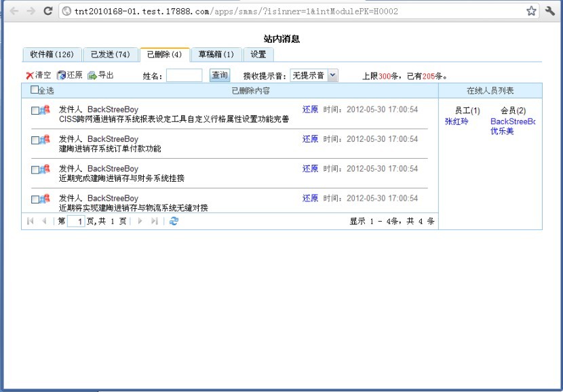The height and width of the screenshot is (392, 563).
Task: Check the first deleted message checkbox
Action: 35,111
